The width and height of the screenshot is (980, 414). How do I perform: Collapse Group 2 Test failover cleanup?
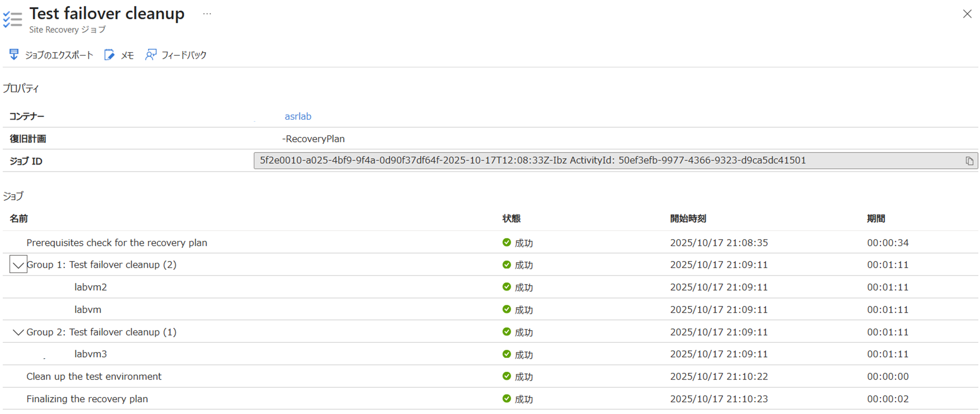coord(18,332)
